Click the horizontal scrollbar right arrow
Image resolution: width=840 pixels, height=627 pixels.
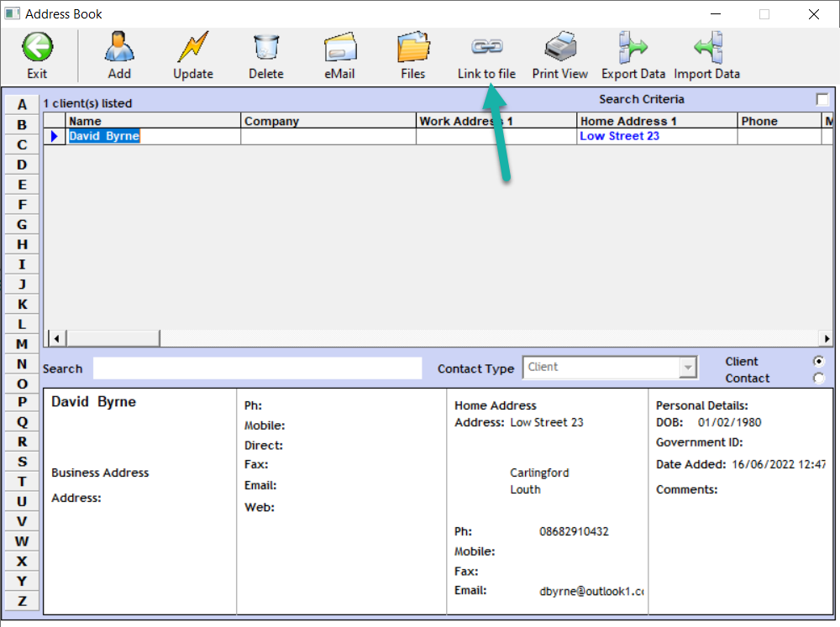pos(827,338)
